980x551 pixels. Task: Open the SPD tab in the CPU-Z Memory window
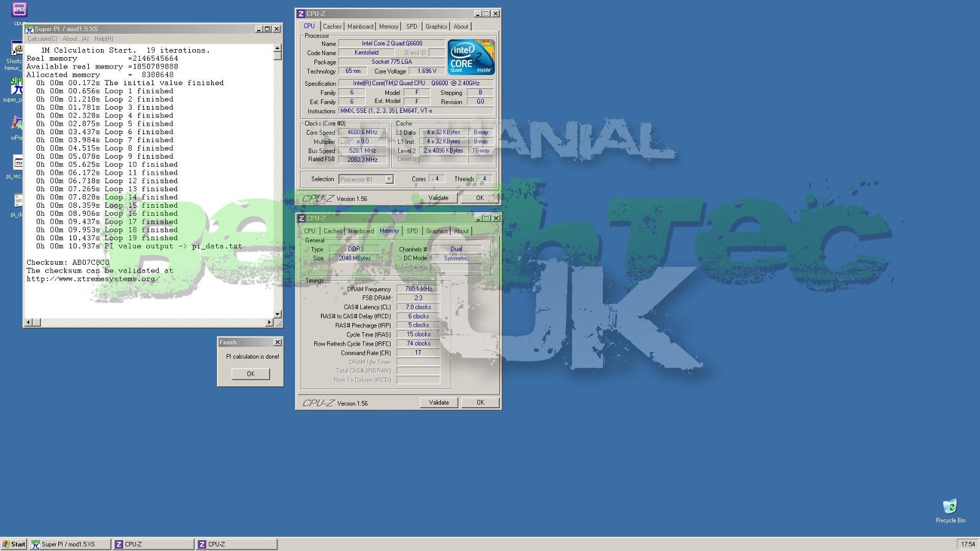412,231
